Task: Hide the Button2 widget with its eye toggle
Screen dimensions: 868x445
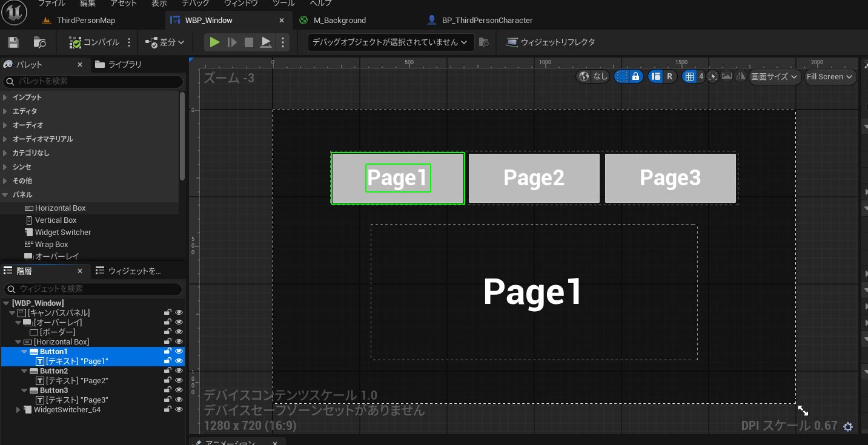Action: 178,371
